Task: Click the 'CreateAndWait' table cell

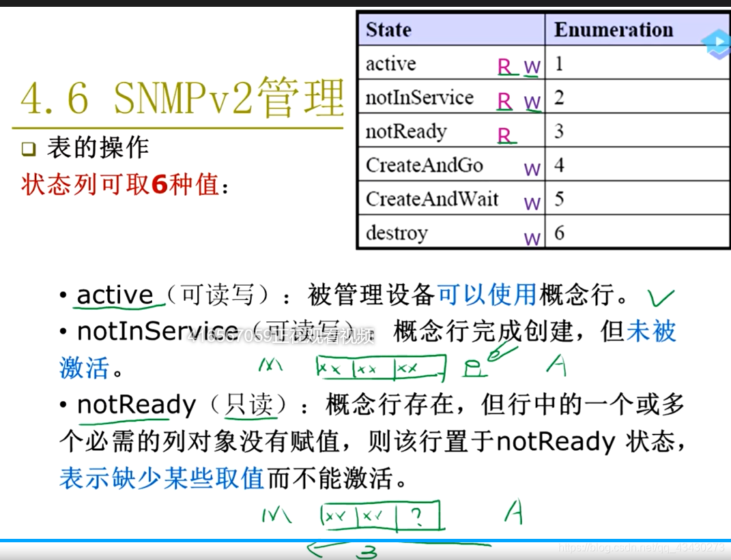Action: [x=451, y=199]
